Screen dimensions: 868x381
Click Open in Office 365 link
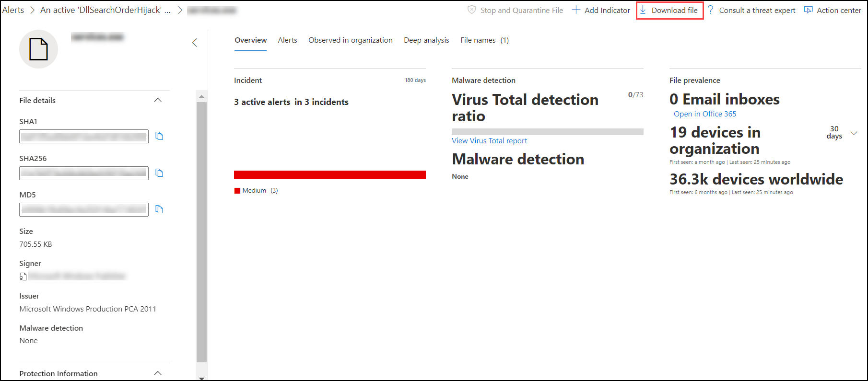705,114
